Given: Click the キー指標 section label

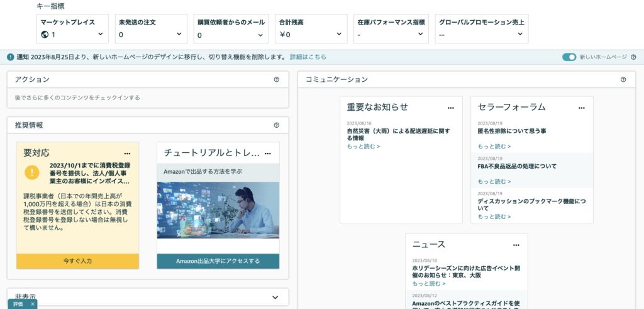Looking at the screenshot, I should [50, 6].
